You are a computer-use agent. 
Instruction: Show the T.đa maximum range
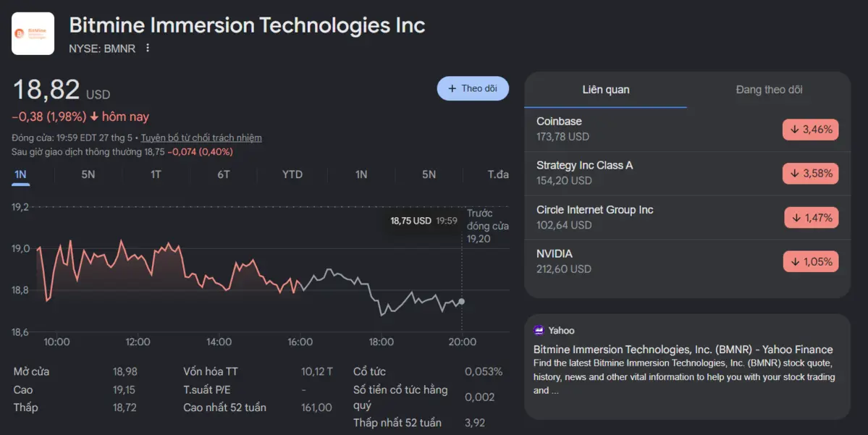(x=497, y=174)
